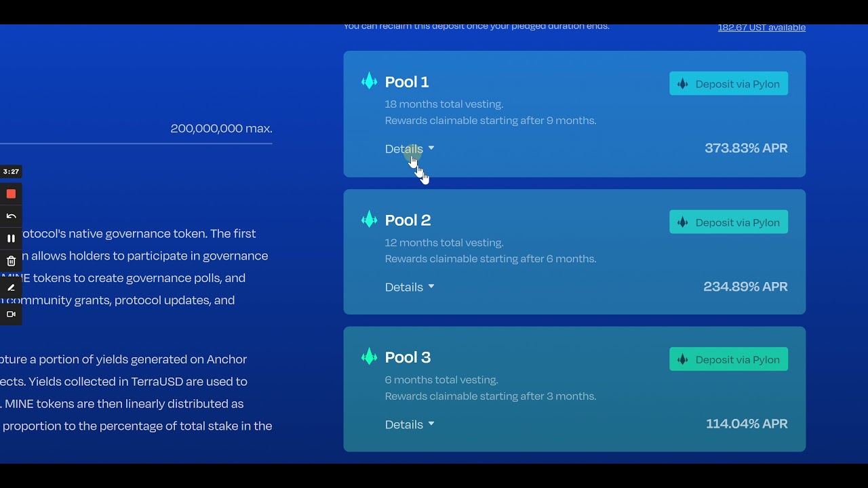Toggle the camera icon in recorder toolbar
The width and height of the screenshot is (868, 488).
11,314
